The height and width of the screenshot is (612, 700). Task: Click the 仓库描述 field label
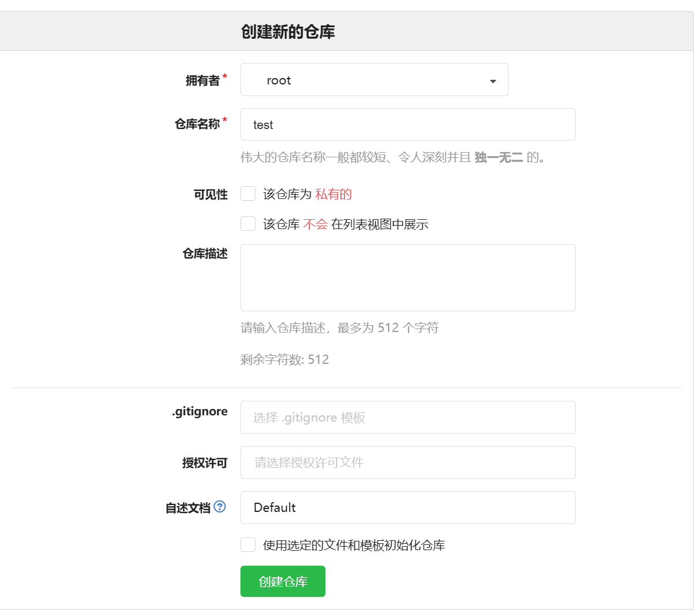coord(205,253)
